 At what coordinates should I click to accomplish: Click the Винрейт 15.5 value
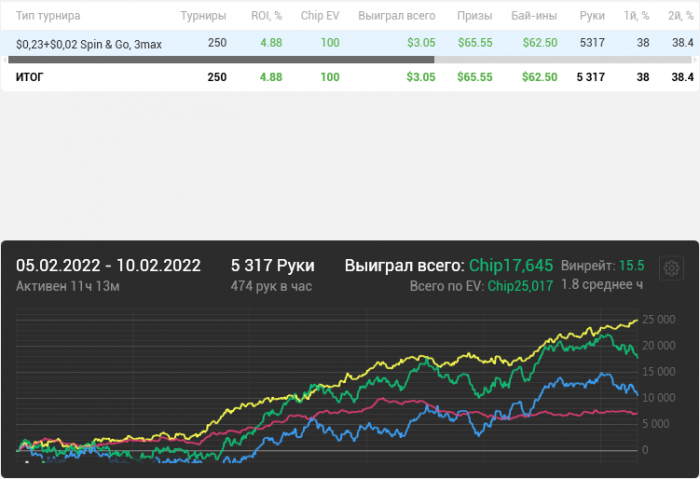pos(632,266)
